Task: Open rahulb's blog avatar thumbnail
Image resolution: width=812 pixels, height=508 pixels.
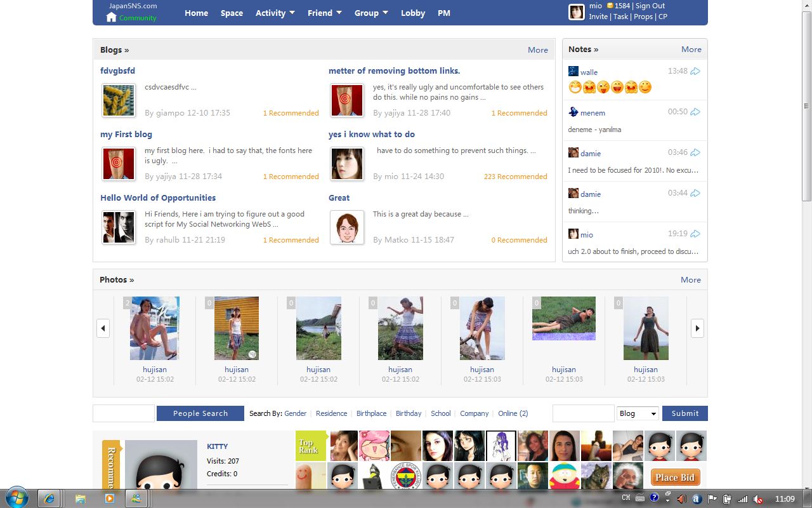Action: coord(119,227)
